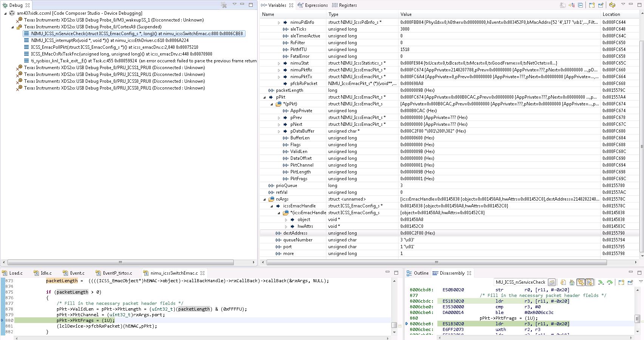Image resolution: width=644 pixels, height=340 pixels.
Task: Click the Refresh icon in Variables view
Action: pos(612,5)
